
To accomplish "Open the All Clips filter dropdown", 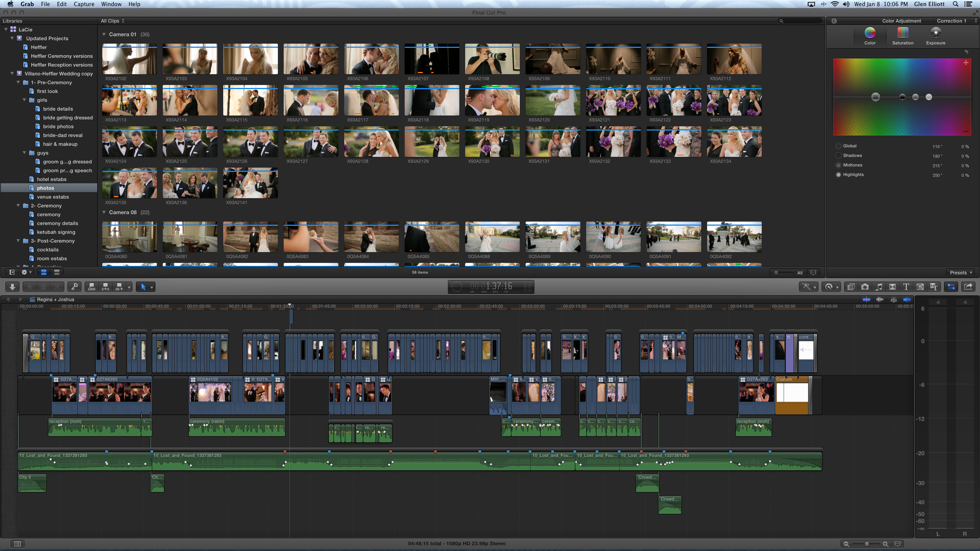I will click(112, 21).
